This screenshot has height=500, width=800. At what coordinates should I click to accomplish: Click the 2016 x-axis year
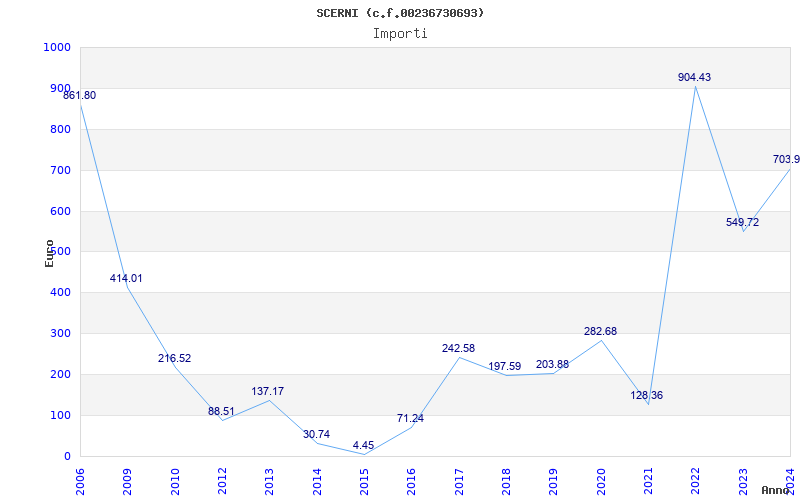tap(412, 482)
